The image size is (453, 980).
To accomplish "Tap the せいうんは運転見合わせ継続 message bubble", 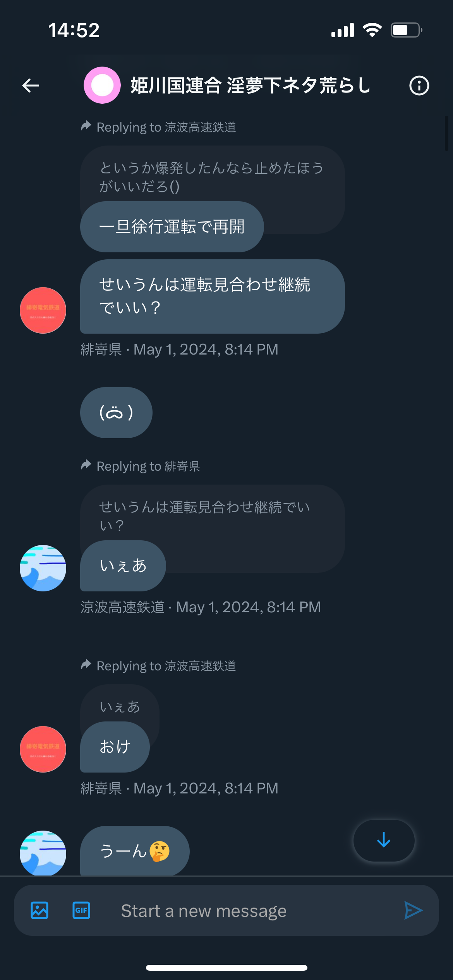I will [212, 296].
